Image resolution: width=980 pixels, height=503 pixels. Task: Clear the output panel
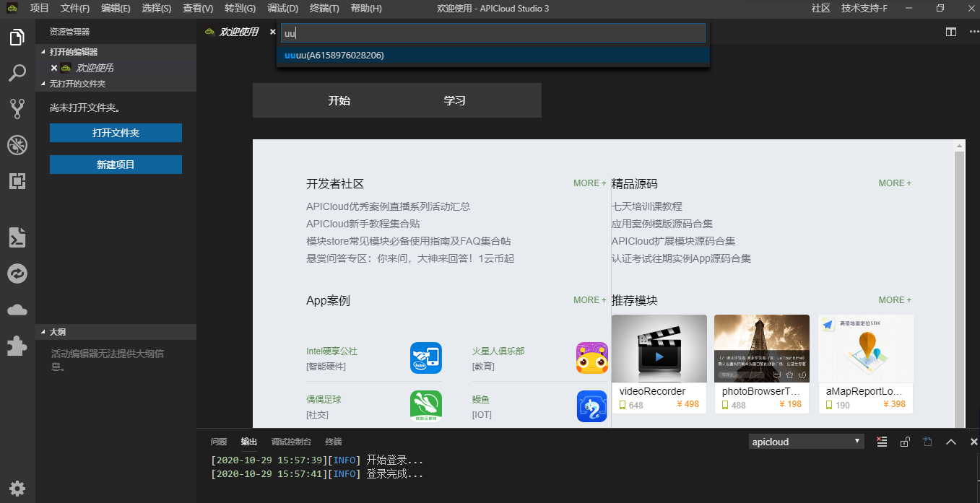tap(881, 442)
